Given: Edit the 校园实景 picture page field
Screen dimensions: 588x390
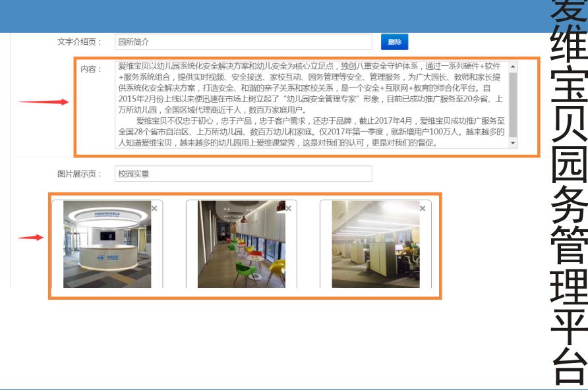Looking at the screenshot, I should pos(243,174).
